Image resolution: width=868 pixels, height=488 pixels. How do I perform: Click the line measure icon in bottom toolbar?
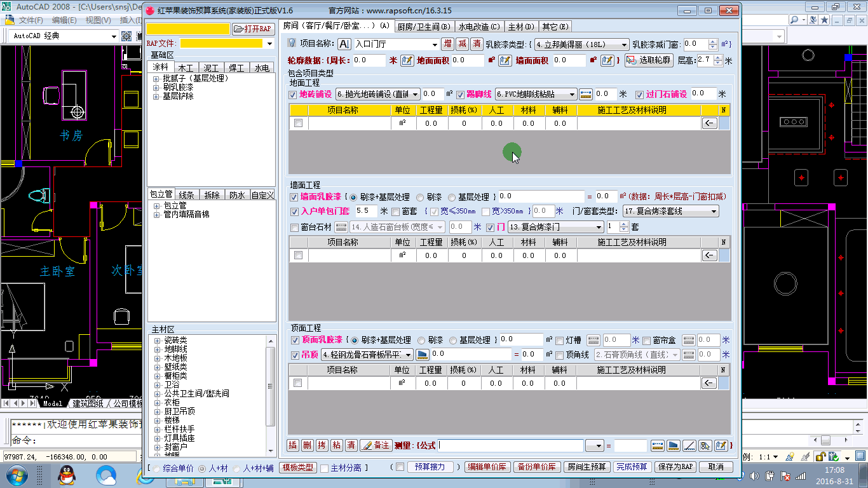coord(689,445)
